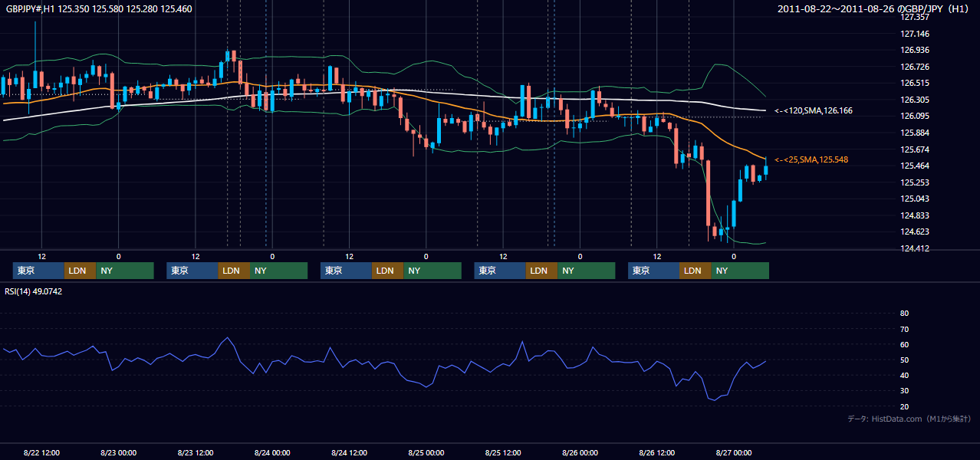Click the 25 SMA label reading 125.548

point(811,159)
